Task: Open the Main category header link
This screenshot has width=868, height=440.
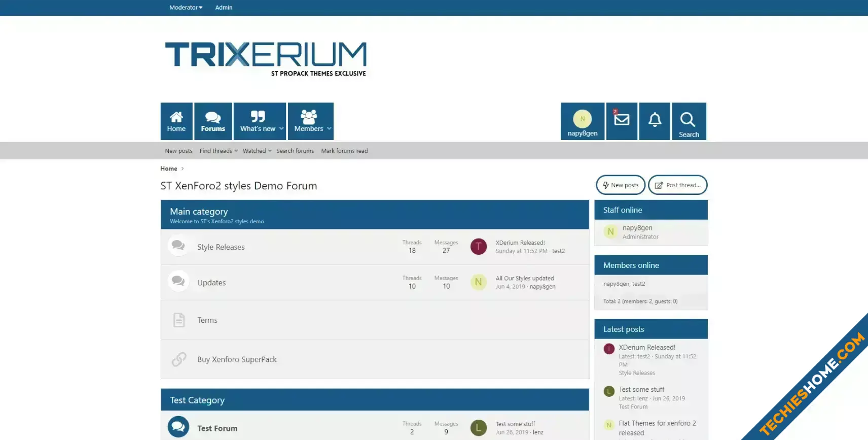Action: (x=199, y=212)
